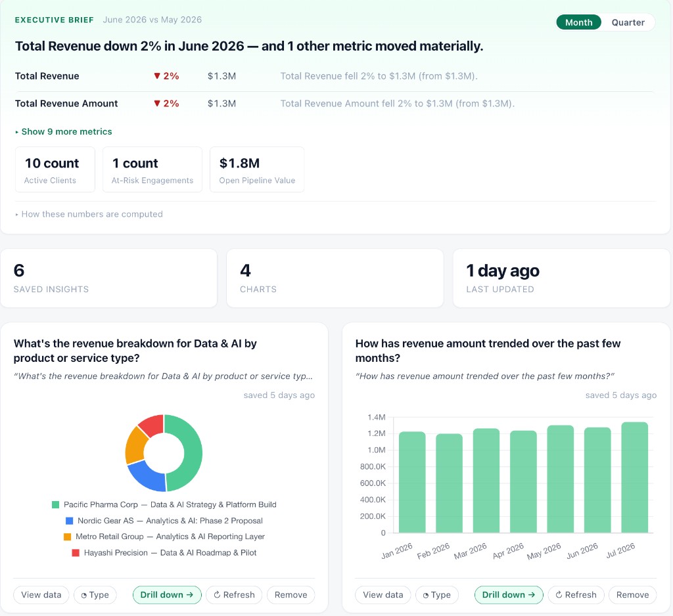
Task: Click the Jan 2026 bar
Action: click(412, 482)
